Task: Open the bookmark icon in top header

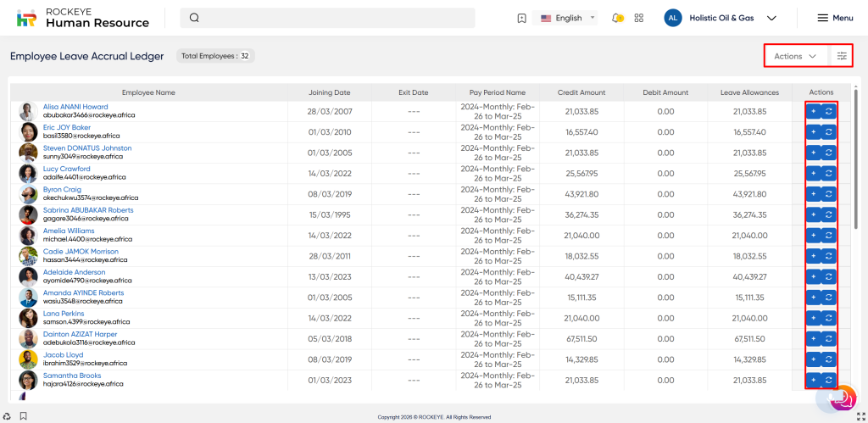Action: (x=521, y=18)
